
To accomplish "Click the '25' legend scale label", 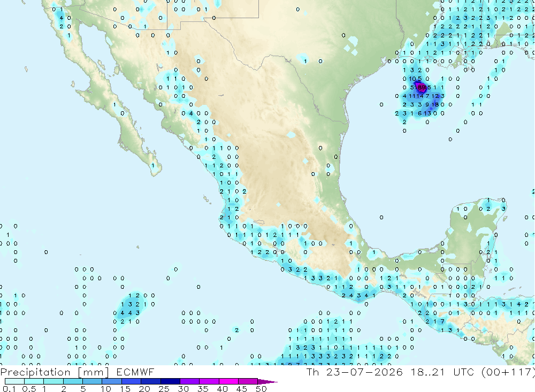I will (164, 389).
